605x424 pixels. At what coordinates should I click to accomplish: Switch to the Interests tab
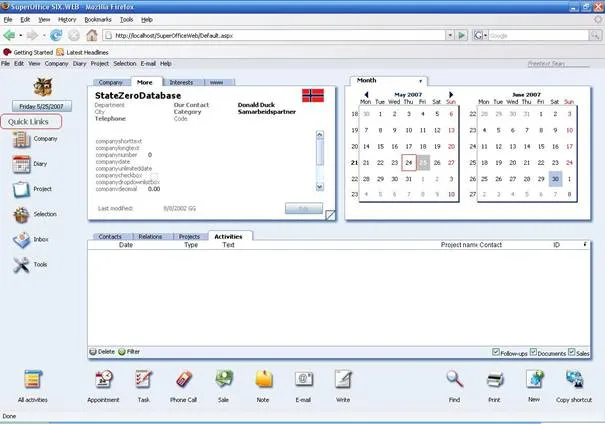[x=181, y=82]
